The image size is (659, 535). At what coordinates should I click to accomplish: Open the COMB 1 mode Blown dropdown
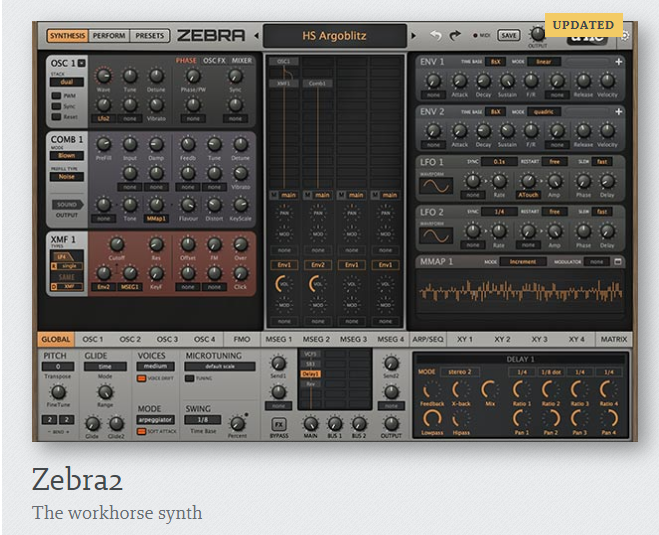coord(67,155)
